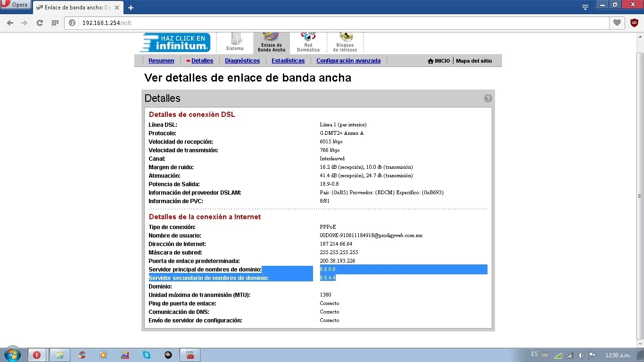Open the Resumen link
This screenshot has height=362, width=644.
[161, 61]
